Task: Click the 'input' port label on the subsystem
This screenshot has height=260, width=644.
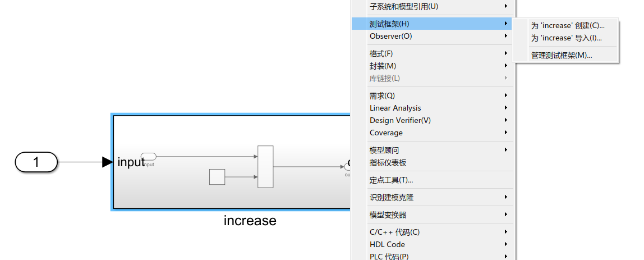Action: (131, 162)
